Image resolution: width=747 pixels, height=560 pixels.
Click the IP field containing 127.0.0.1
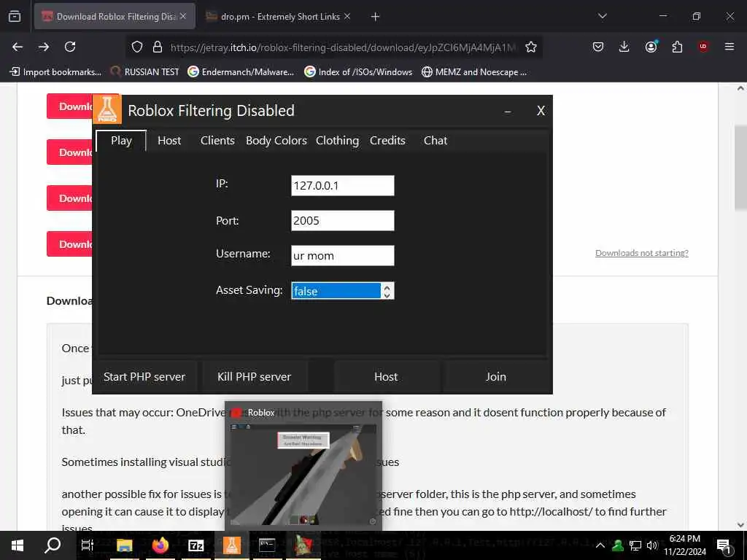(x=343, y=186)
